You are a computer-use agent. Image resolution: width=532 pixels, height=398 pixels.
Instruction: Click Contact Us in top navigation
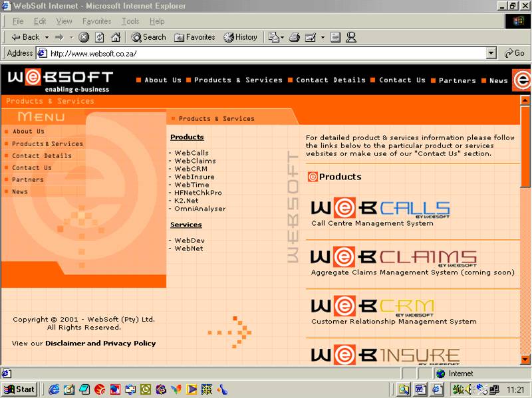402,80
